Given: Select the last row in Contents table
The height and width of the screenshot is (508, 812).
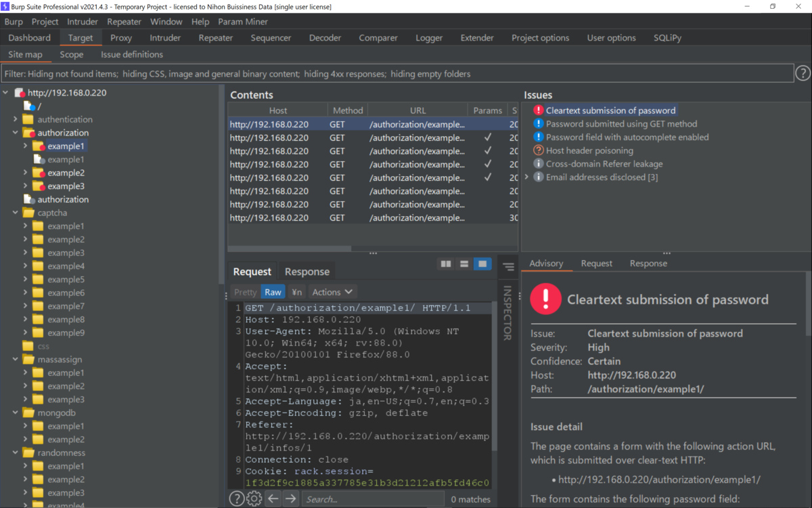Looking at the screenshot, I should [373, 217].
